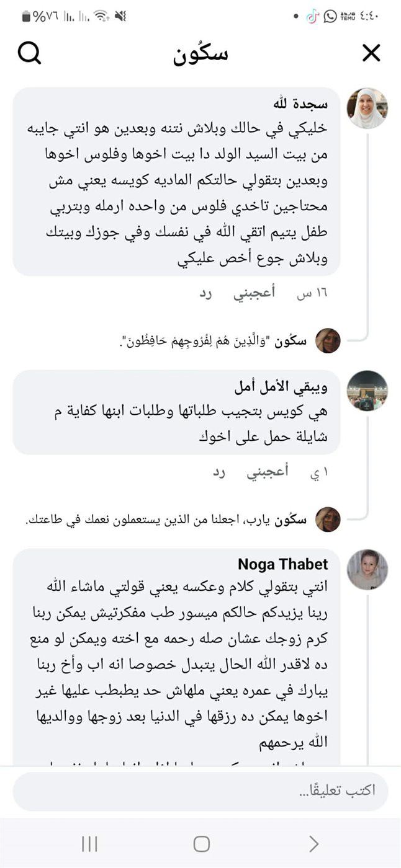Image resolution: width=401 pixels, height=868 pixels.
Task: Close the سكُون comments page
Action: pos(371,54)
